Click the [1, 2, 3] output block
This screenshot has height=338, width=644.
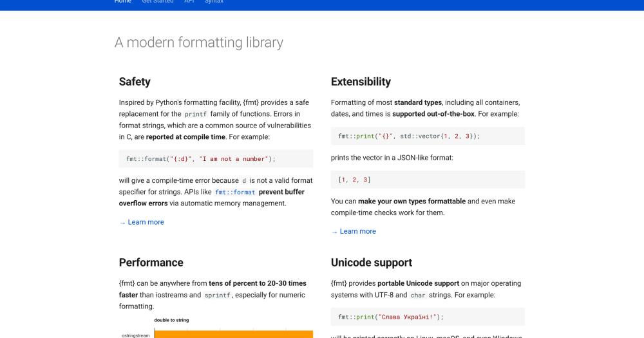[x=428, y=180]
